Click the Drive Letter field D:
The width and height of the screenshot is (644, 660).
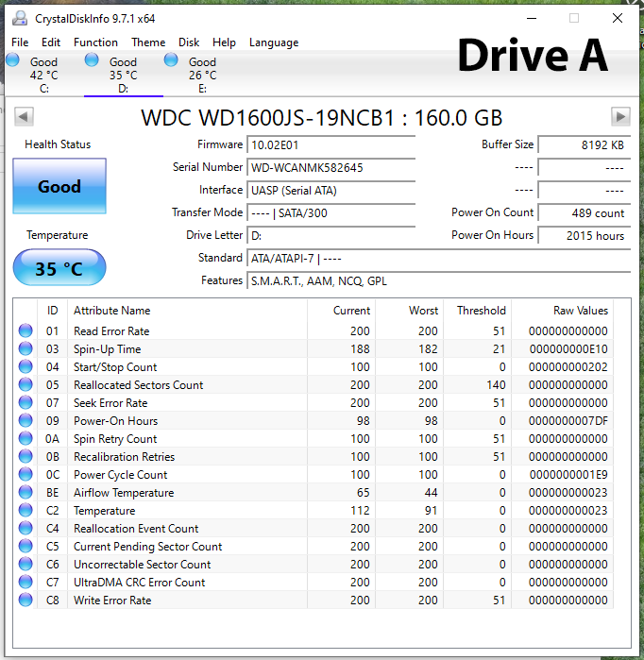pos(330,236)
